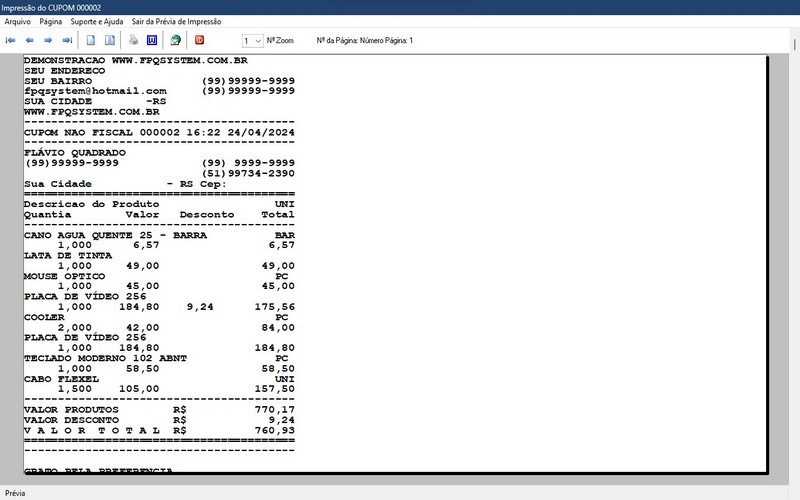Image resolution: width=800 pixels, height=500 pixels.
Task: Print the coupon with printer icon
Action: 133,41
